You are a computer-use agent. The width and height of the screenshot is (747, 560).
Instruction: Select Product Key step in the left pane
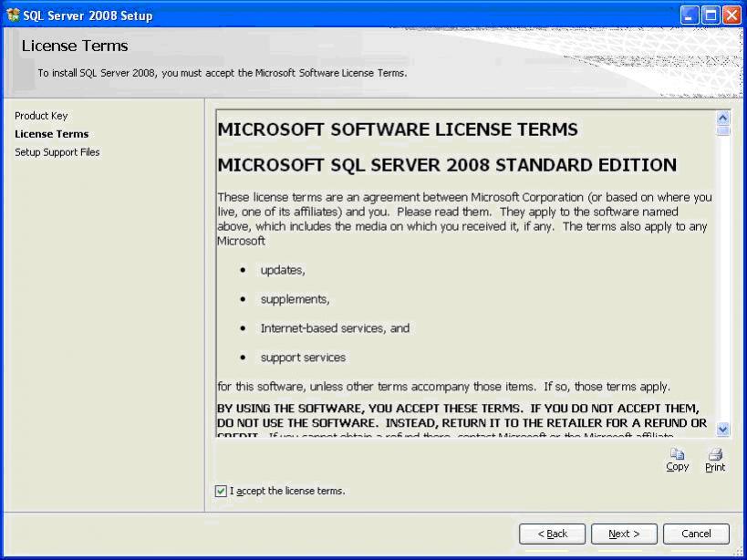pyautogui.click(x=41, y=116)
